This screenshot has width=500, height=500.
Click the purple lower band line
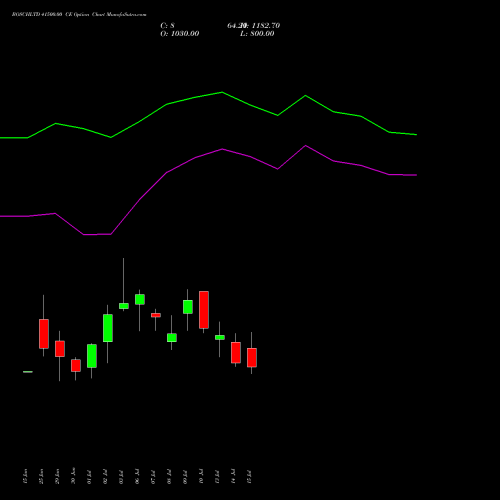(x=208, y=190)
